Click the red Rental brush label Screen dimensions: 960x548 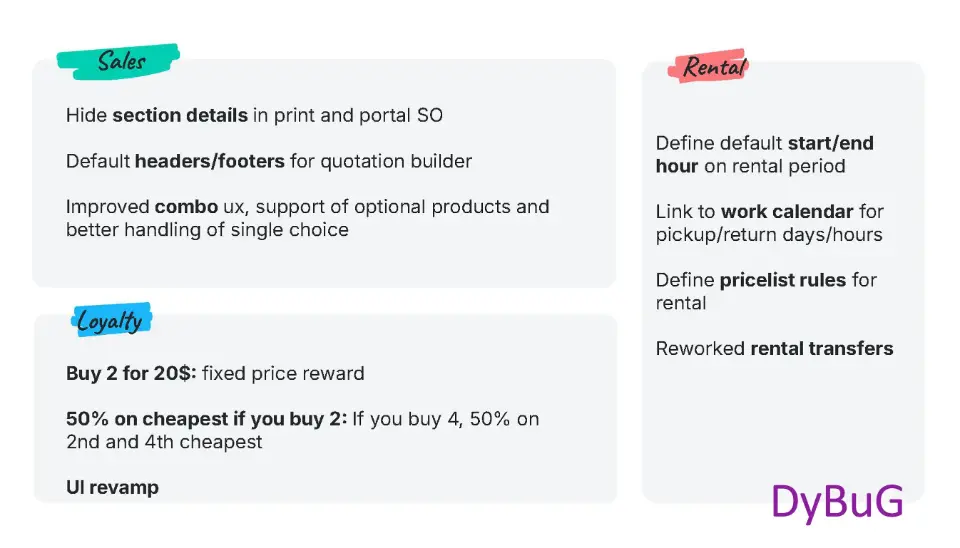(x=709, y=66)
